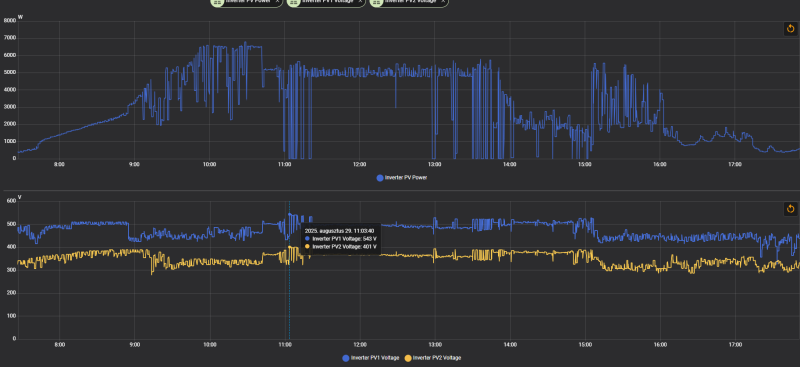
Task: Click the '5000' label on the power axis
Action: 10,72
